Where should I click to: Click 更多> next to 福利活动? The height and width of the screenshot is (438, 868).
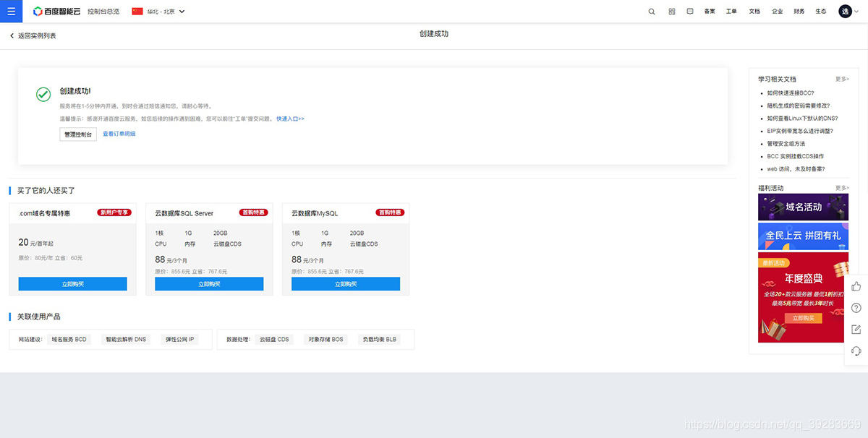[x=842, y=188]
